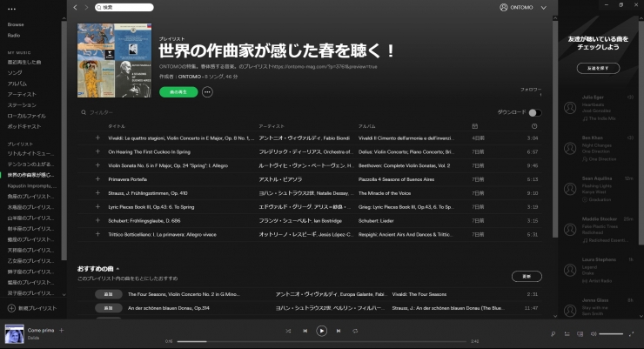Open Ben Khan friend avatar

(x=570, y=148)
